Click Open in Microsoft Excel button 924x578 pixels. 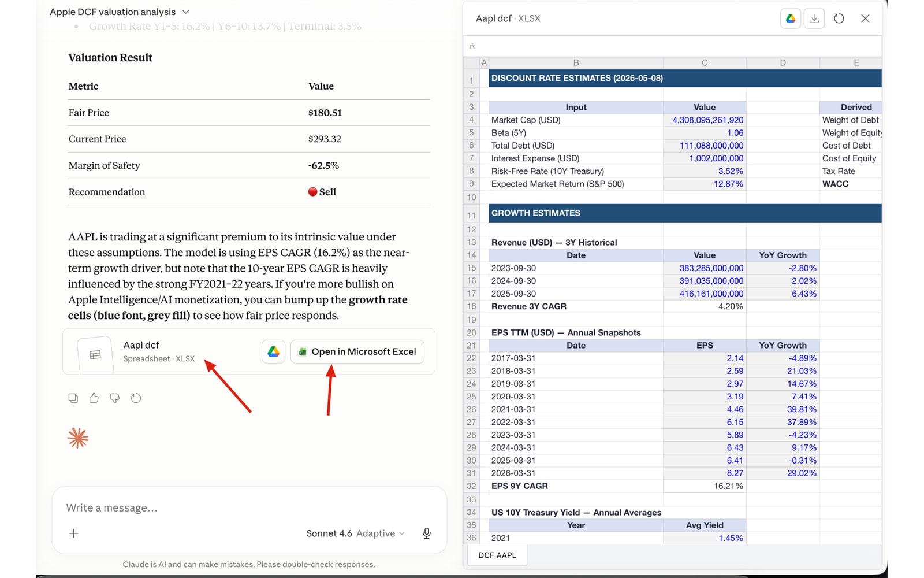pos(357,351)
